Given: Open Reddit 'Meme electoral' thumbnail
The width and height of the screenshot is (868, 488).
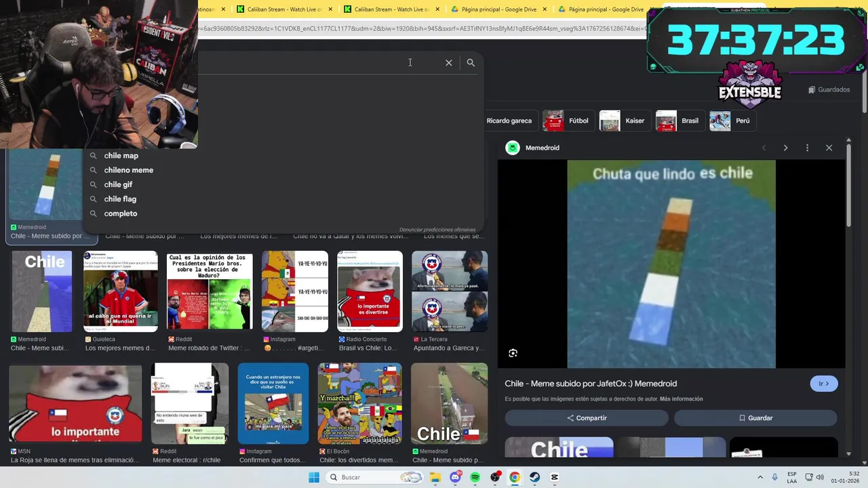Looking at the screenshot, I should (x=190, y=404).
